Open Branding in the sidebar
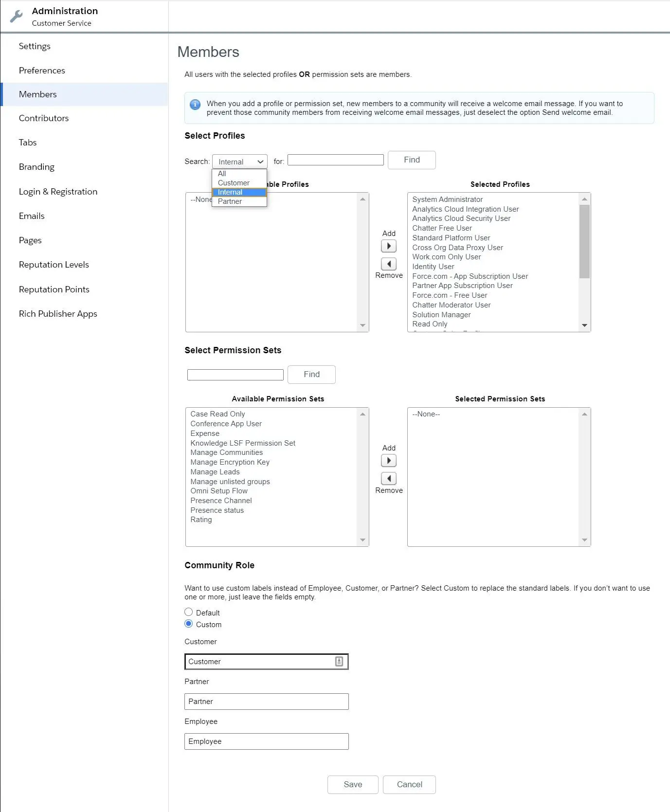This screenshot has width=670, height=812. (x=36, y=167)
